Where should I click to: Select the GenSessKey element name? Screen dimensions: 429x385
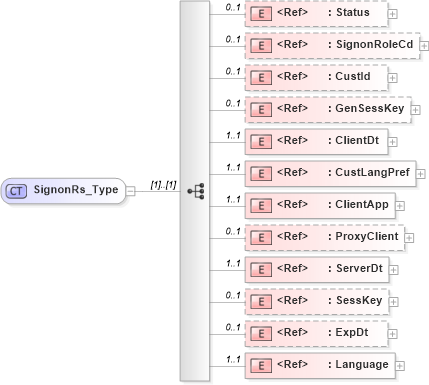(x=370, y=108)
